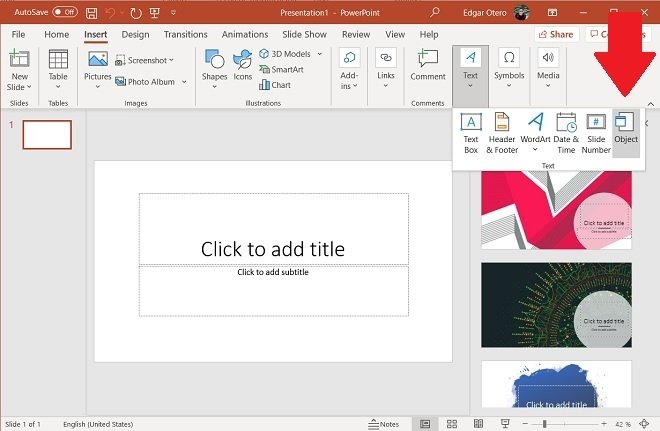Insert a Comment

point(428,65)
